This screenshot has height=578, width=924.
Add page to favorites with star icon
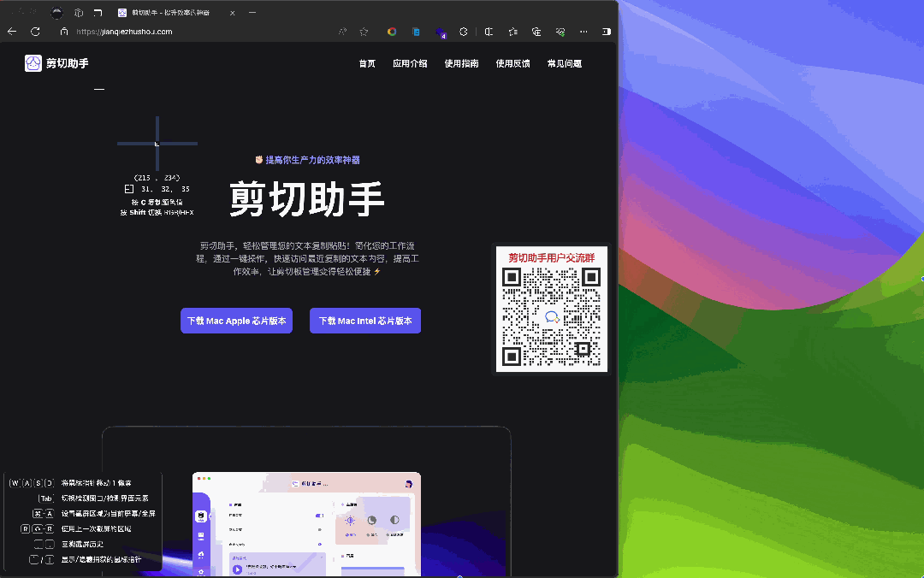click(x=364, y=32)
